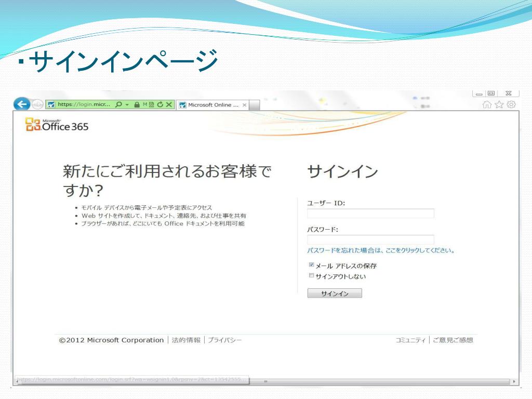Click the horizontal scrollbar thumb
The height and width of the screenshot is (399, 532).
coord(265,381)
